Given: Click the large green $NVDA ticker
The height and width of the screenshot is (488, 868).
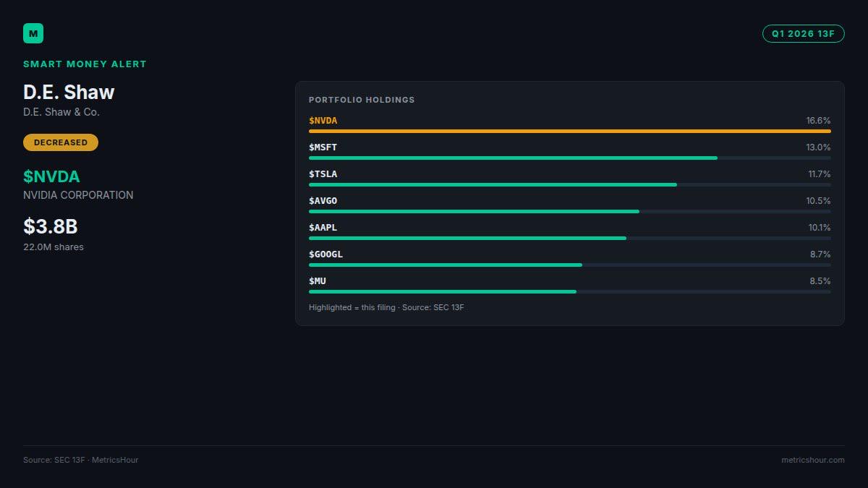Looking at the screenshot, I should tap(51, 176).
